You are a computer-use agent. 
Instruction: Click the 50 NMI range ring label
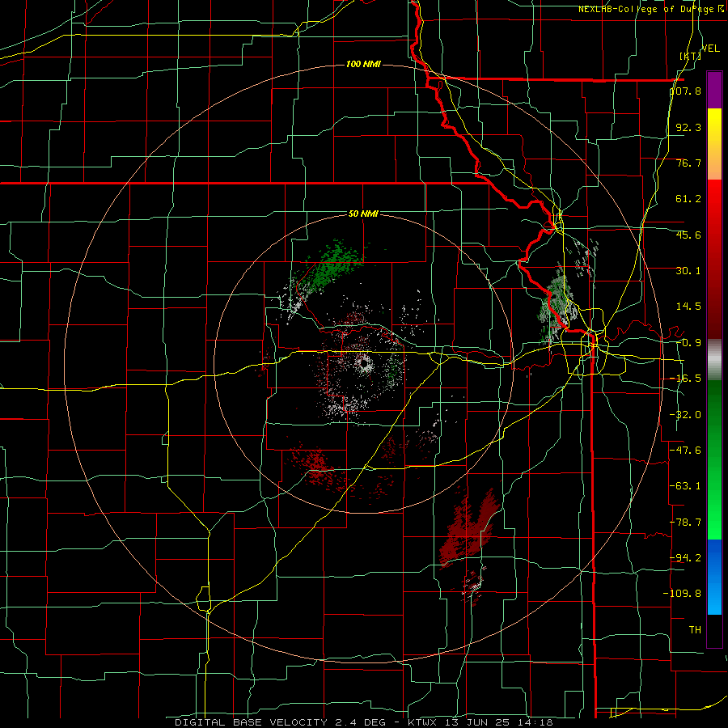click(x=363, y=214)
